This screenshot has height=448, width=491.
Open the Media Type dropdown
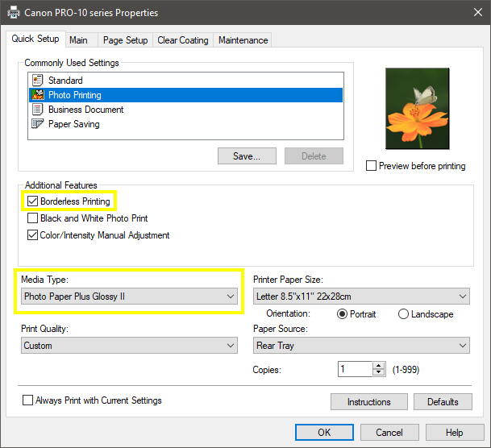pyautogui.click(x=129, y=297)
